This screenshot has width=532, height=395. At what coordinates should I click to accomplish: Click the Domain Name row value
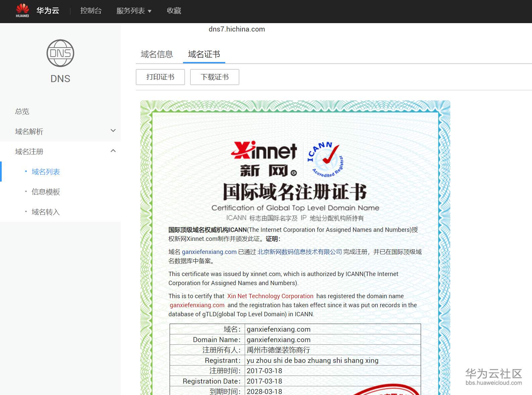click(279, 340)
